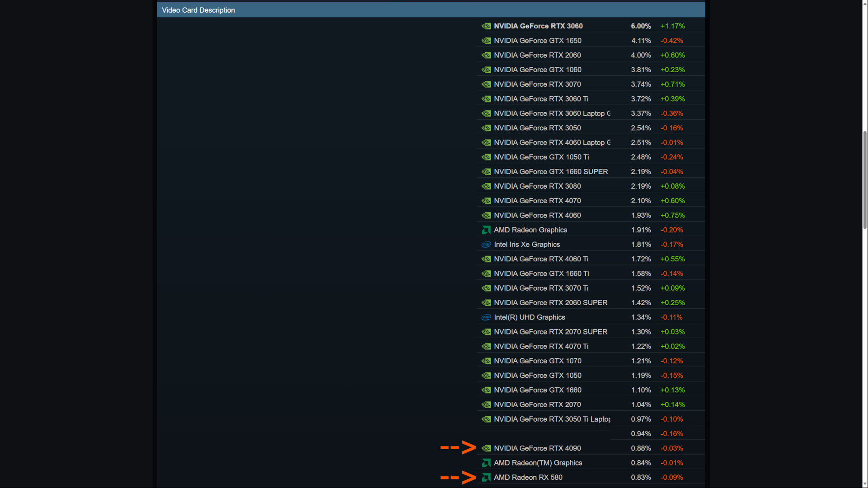
Task: Click the Intel(R) UHD Graphics name
Action: [530, 317]
